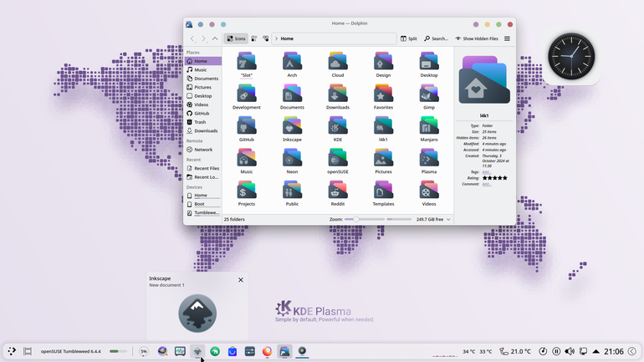This screenshot has width=644, height=362.
Task: Switch to Details tree view mode
Action: pyautogui.click(x=266, y=38)
